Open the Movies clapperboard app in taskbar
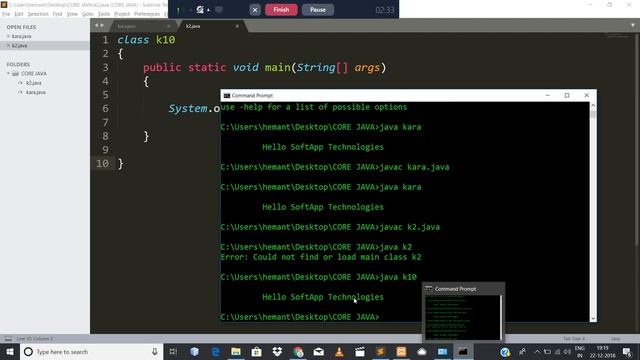Viewport: 640px width, 360px height. pos(360,351)
